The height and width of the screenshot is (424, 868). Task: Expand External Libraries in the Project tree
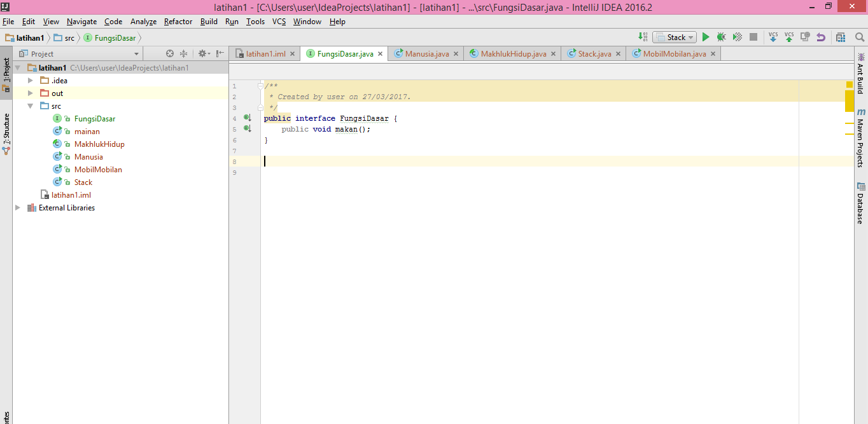(18, 207)
